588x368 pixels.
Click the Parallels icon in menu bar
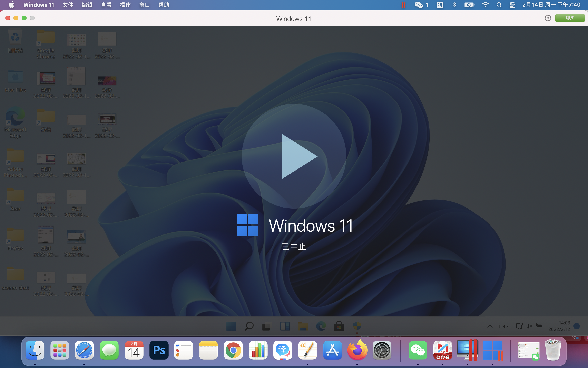(403, 5)
